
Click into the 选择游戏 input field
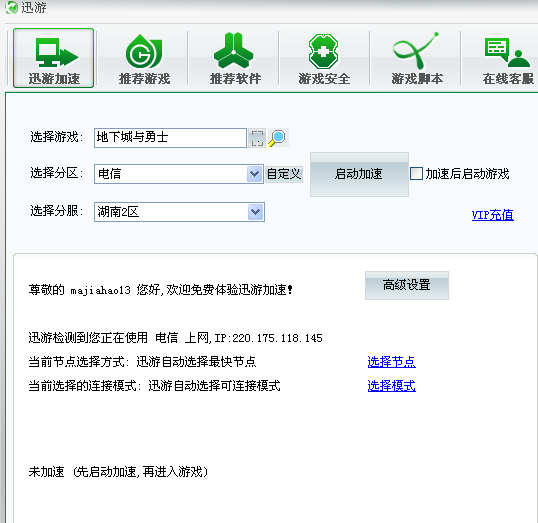(170, 138)
